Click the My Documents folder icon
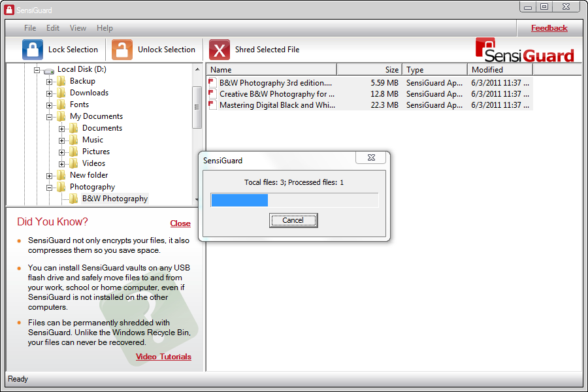Image resolution: width=588 pixels, height=392 pixels. [61, 116]
